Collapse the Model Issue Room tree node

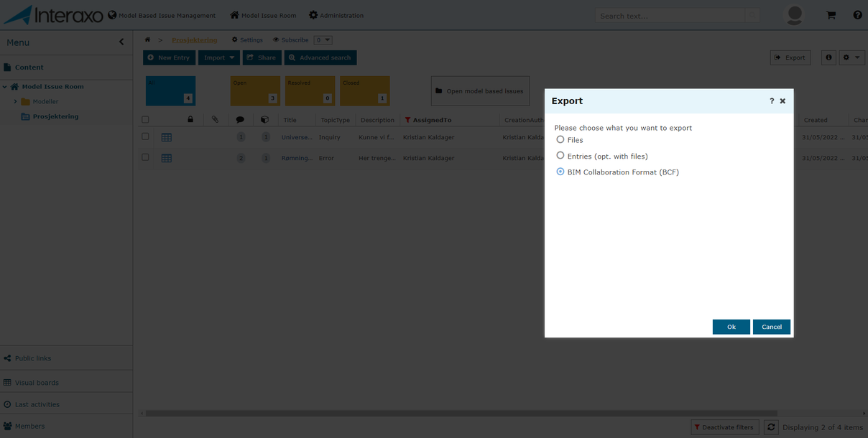pos(4,87)
